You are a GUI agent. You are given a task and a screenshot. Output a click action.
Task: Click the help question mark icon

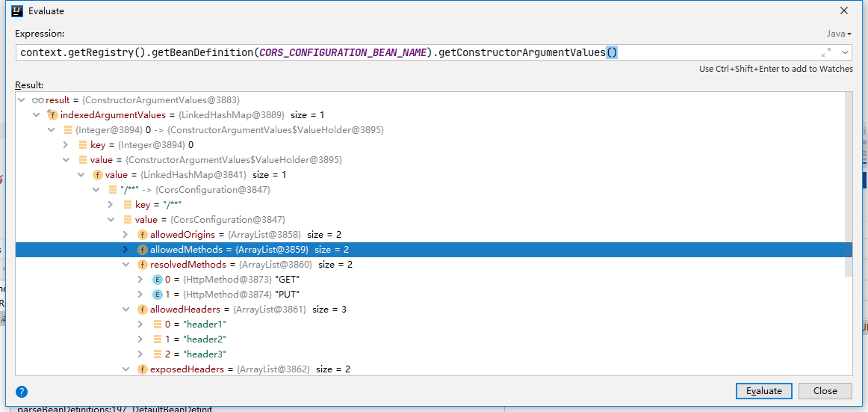(x=22, y=392)
